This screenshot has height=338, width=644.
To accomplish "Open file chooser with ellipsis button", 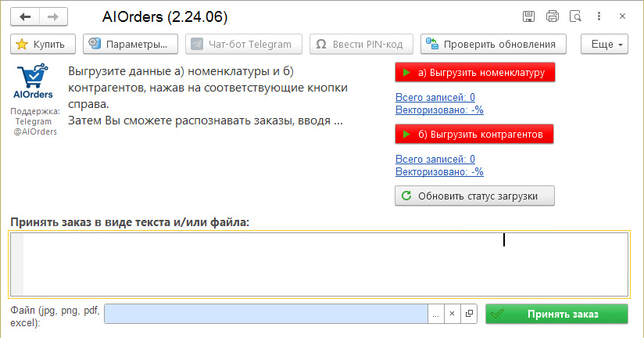I will point(435,314).
